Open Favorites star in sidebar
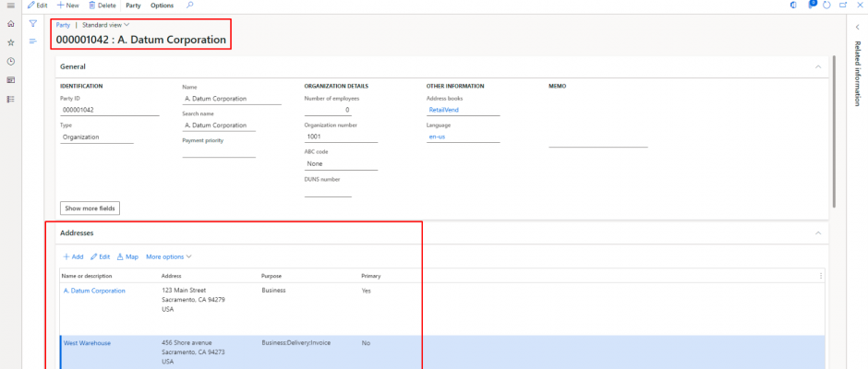The image size is (868, 369). pos(10,42)
